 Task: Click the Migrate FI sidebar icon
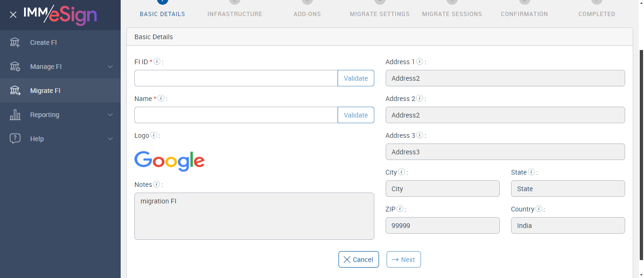[15, 91]
